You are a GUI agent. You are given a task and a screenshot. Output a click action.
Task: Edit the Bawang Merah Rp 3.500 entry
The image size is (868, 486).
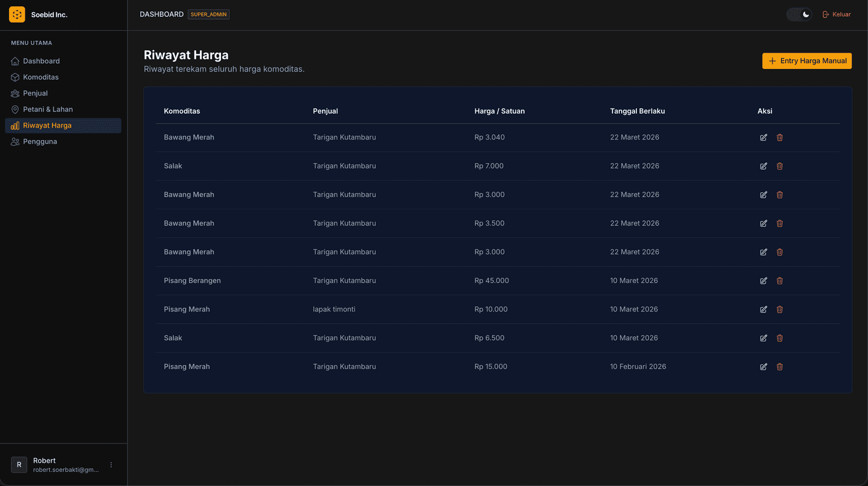pos(763,223)
